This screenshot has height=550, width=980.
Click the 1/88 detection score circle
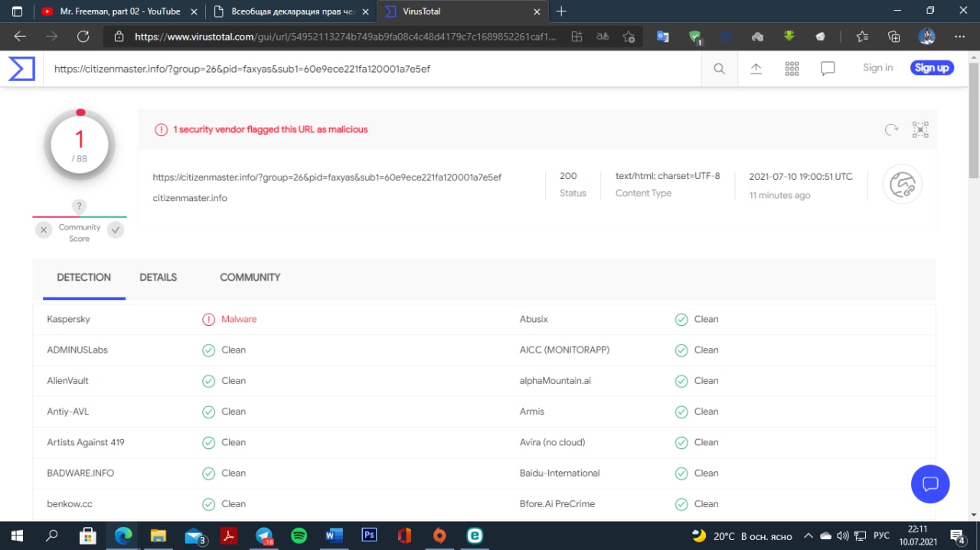click(80, 143)
